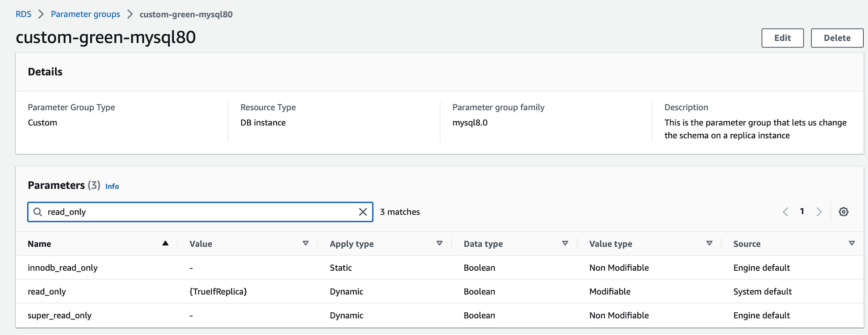Viewport: 868px width, 335px height.
Task: Click Engine default in innodb_read_only row
Action: point(762,268)
